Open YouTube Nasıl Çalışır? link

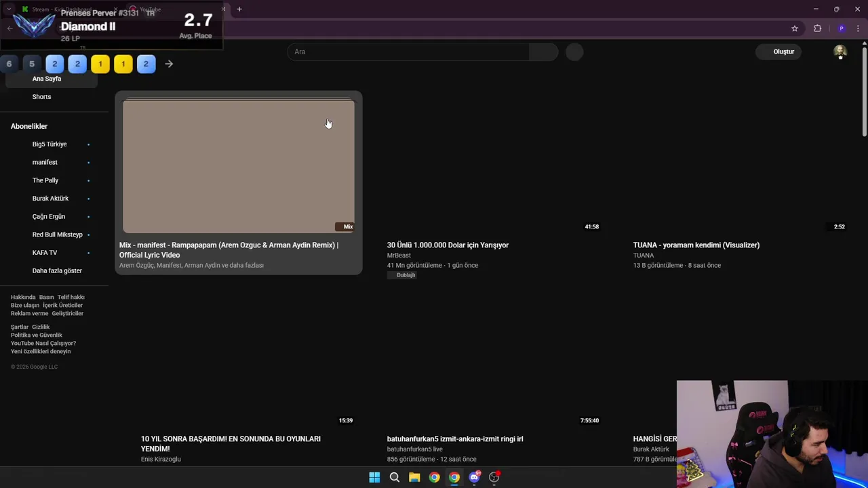pos(43,343)
